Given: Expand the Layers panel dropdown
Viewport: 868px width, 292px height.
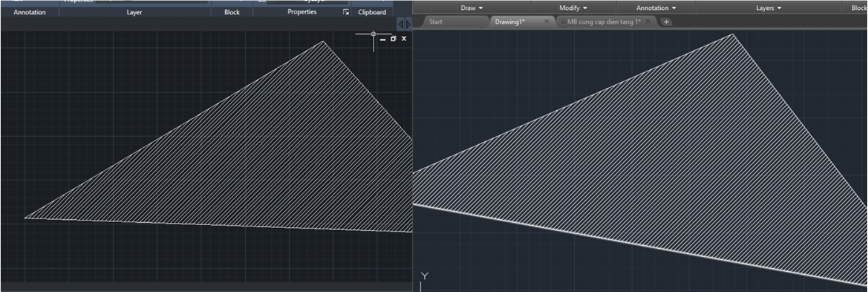Looking at the screenshot, I should (x=768, y=8).
